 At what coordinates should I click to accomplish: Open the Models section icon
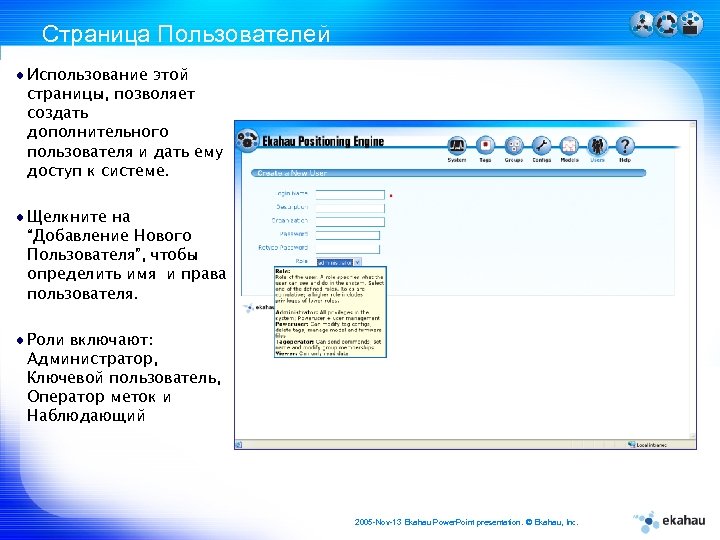tap(569, 146)
